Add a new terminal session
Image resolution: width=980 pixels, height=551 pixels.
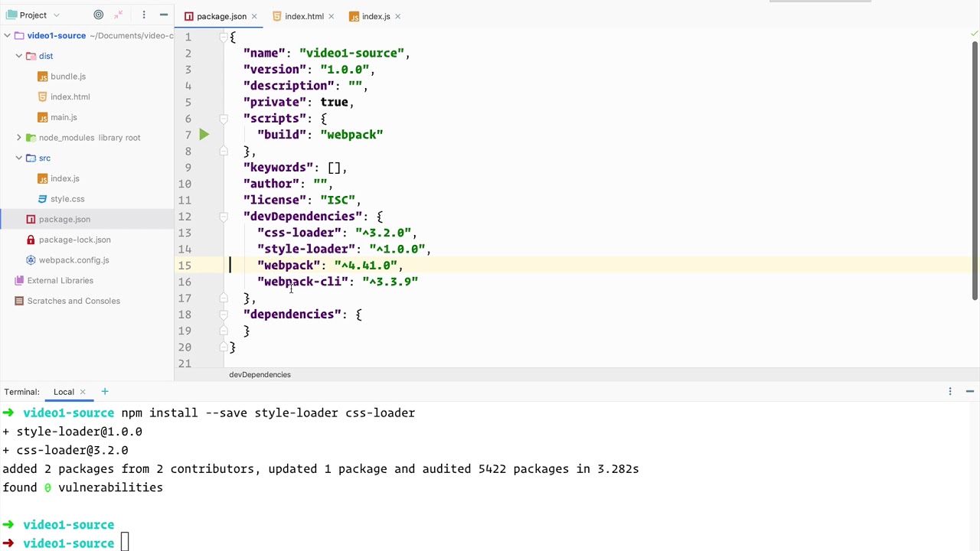(x=105, y=392)
